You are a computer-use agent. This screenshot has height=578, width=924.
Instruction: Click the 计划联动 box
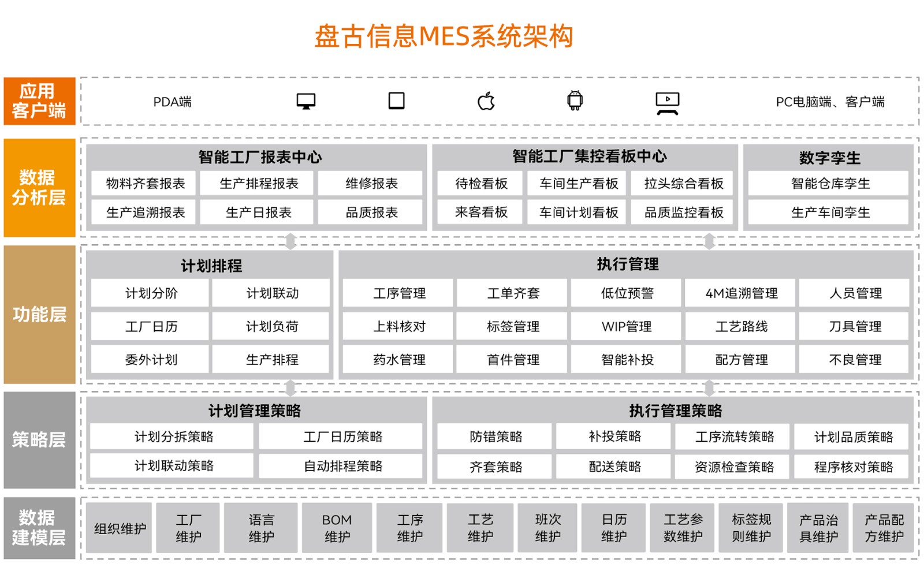(272, 293)
